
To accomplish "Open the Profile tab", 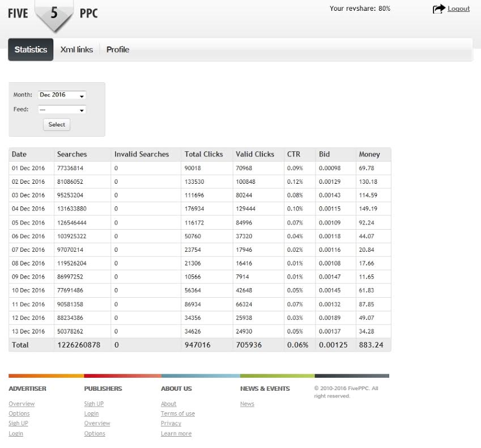I will click(x=118, y=50).
